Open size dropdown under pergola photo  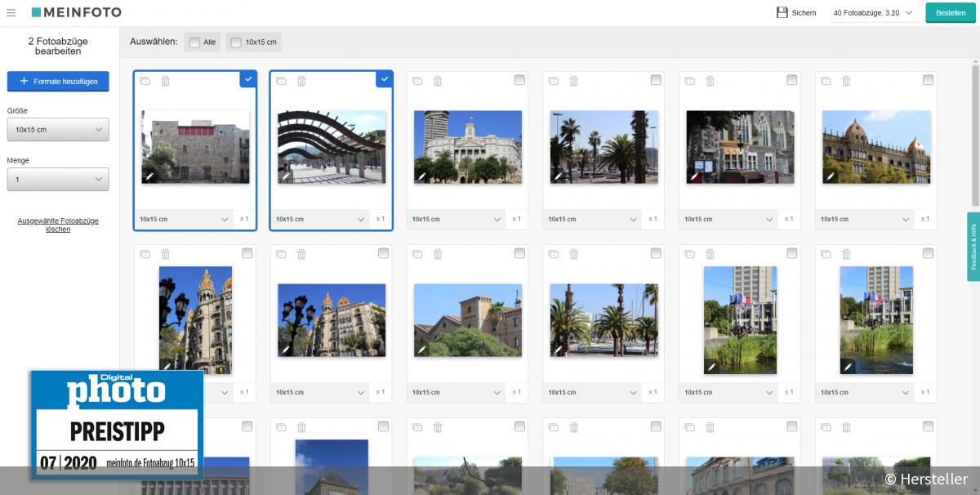[x=321, y=219]
